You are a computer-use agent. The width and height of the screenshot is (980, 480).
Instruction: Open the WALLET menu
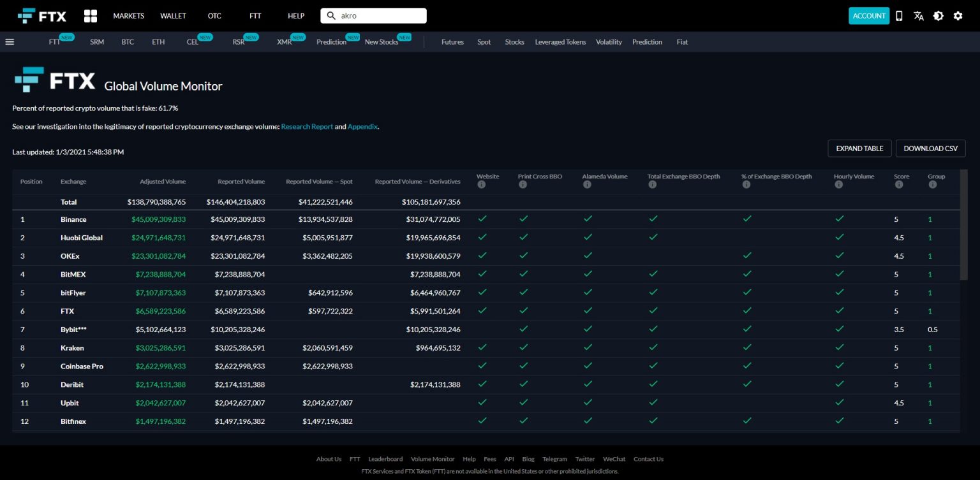coord(173,16)
